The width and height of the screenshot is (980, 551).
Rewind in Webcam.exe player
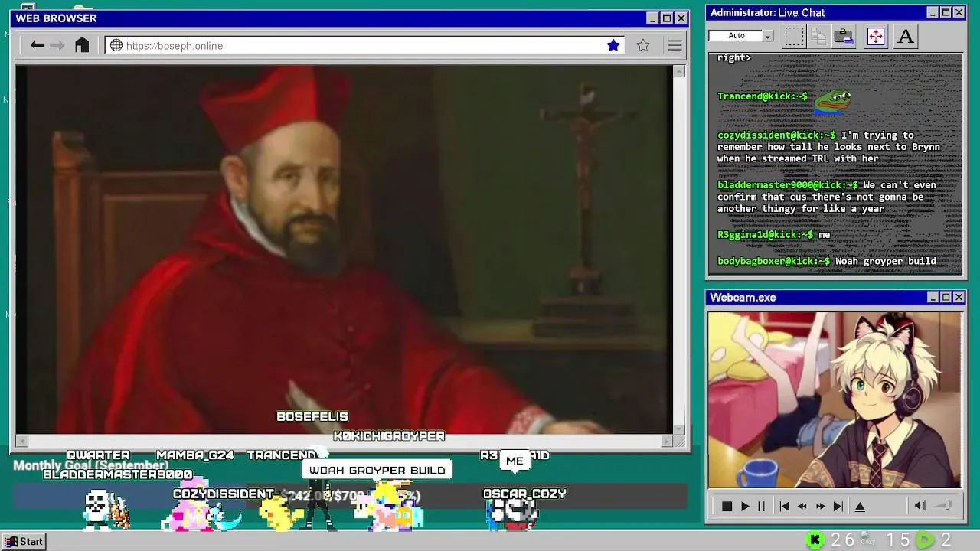(802, 506)
